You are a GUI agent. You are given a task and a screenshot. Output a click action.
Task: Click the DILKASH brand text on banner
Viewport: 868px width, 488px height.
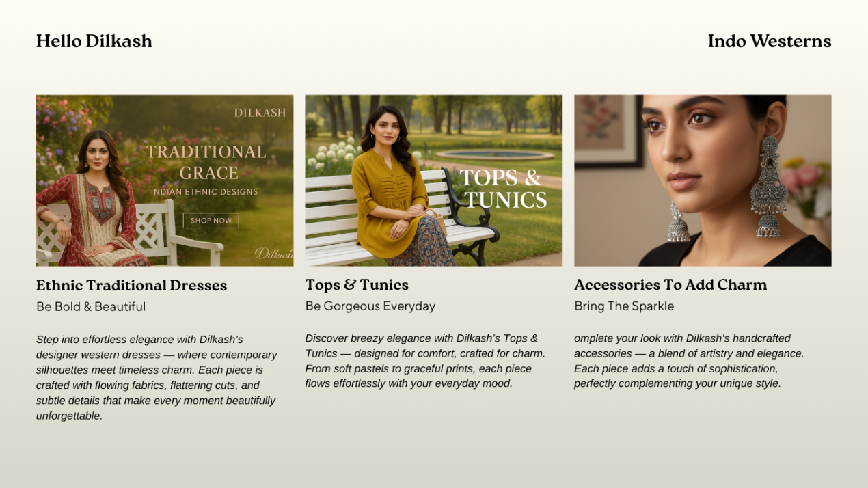tap(260, 113)
